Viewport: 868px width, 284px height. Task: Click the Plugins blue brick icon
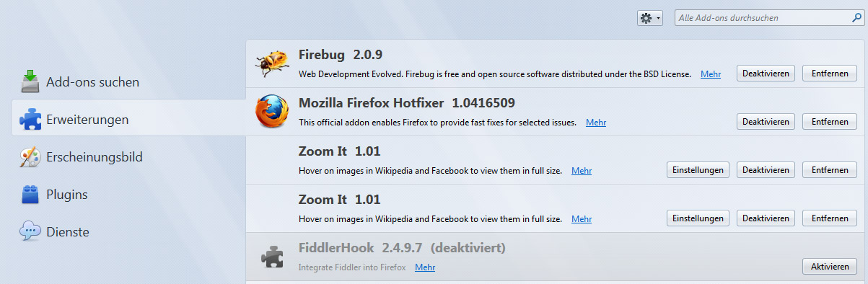pos(30,194)
